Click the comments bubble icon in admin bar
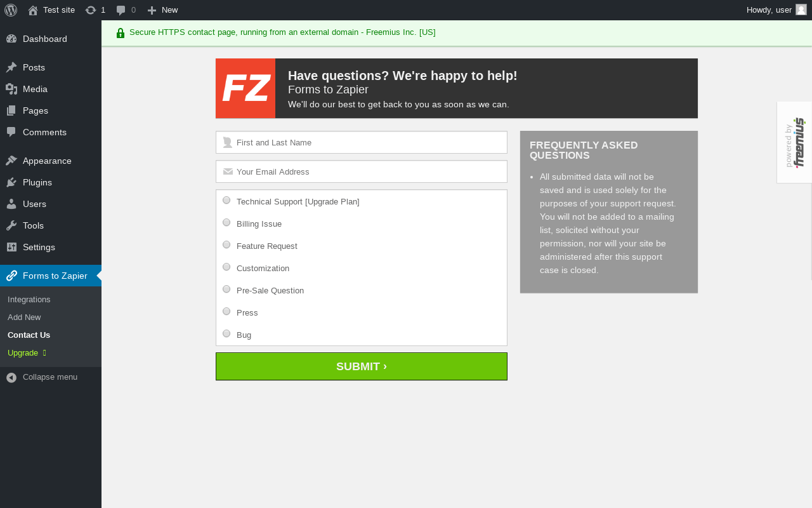 121,10
